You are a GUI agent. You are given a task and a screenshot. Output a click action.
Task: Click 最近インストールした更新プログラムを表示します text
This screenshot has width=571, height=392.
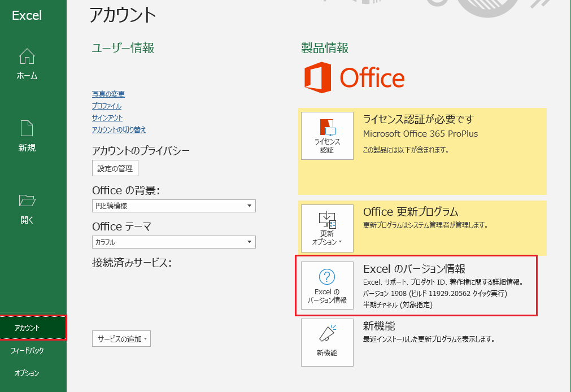429,339
